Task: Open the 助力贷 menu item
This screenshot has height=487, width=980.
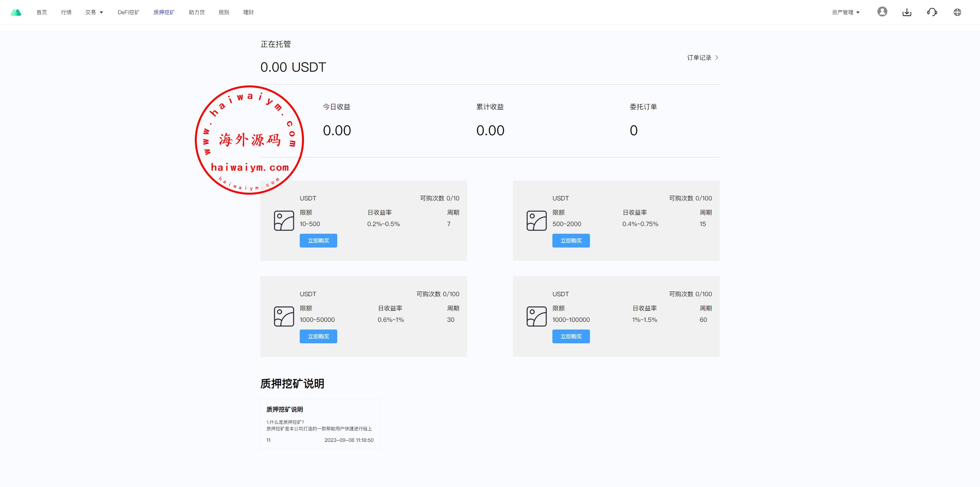Action: click(x=196, y=12)
